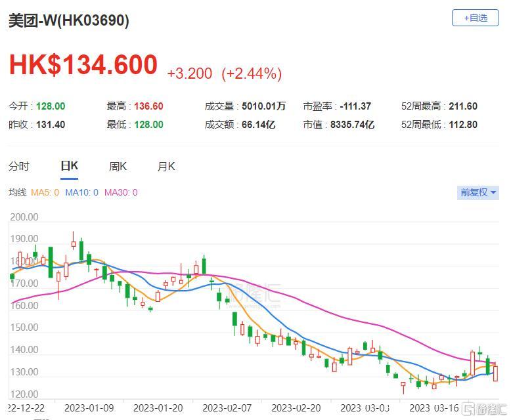Viewport: 511px width, 420px height.
Task: Click 52周最低 value 112.80
Action: 463,125
